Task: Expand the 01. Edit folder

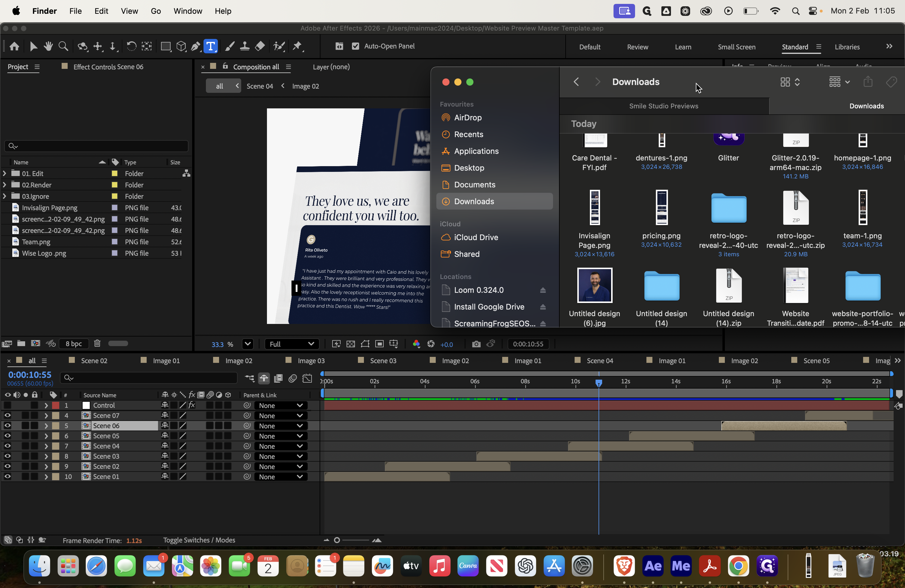Action: [x=4, y=173]
